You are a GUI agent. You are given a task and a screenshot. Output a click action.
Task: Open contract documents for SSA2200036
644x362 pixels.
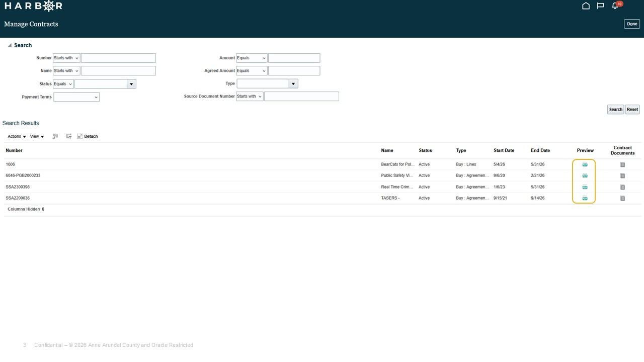(622, 198)
